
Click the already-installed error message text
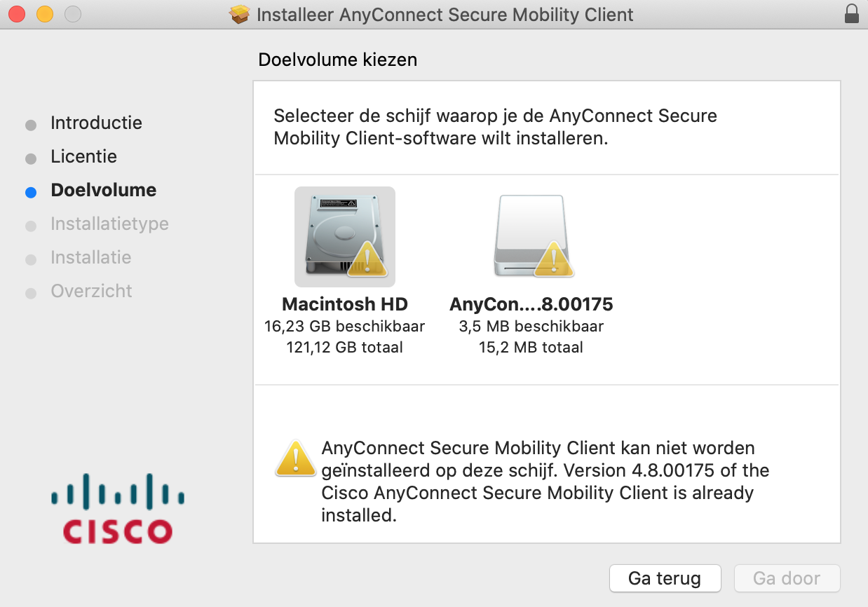pyautogui.click(x=545, y=482)
